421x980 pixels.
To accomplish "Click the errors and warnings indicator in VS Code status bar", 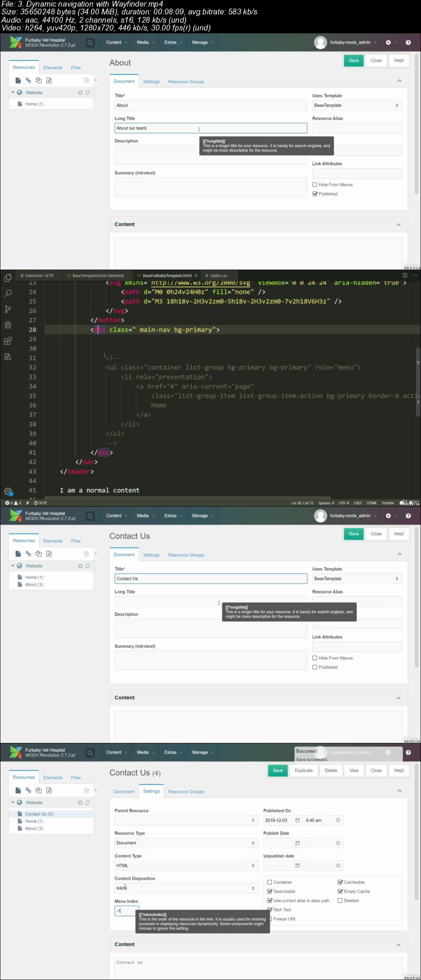I will (13, 503).
